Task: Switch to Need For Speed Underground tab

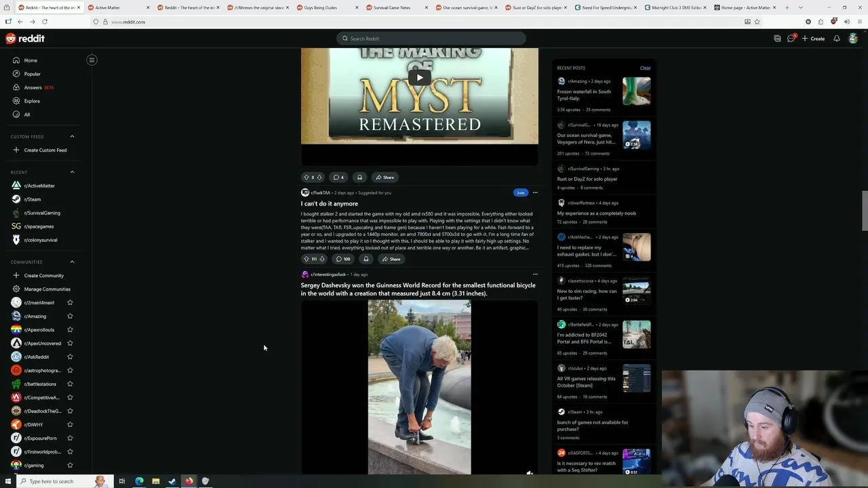Action: 604,7
